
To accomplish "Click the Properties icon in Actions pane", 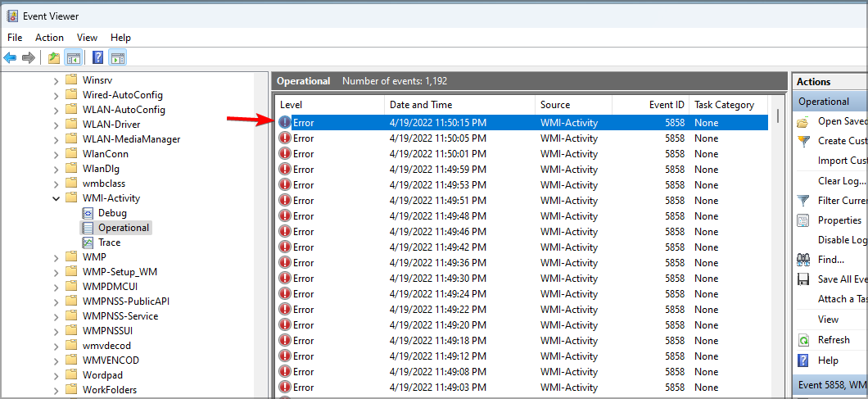I will pos(803,220).
